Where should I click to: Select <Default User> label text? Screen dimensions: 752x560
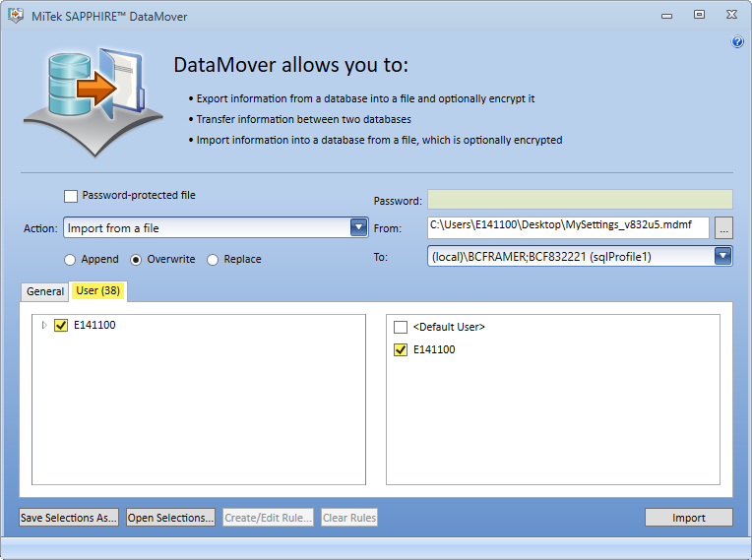[x=449, y=327]
